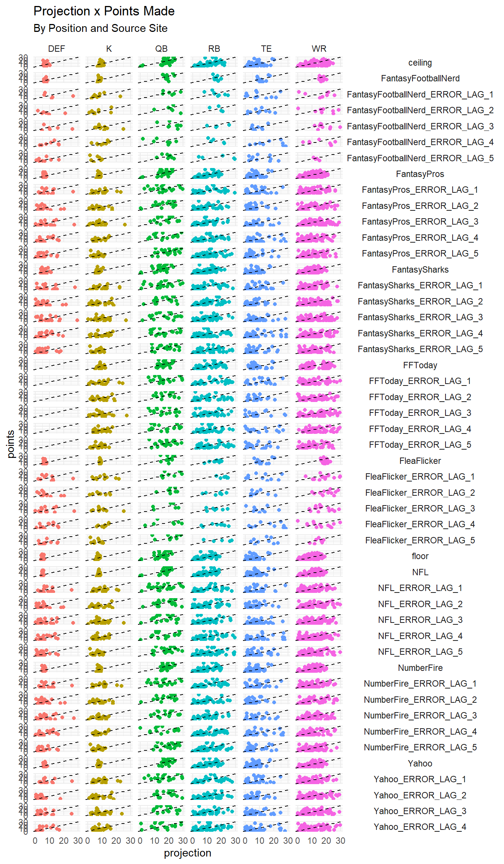Click the 'FantasySharks_ERROR_LAG_1' row label
This screenshot has height=864, width=504.
[x=420, y=285]
